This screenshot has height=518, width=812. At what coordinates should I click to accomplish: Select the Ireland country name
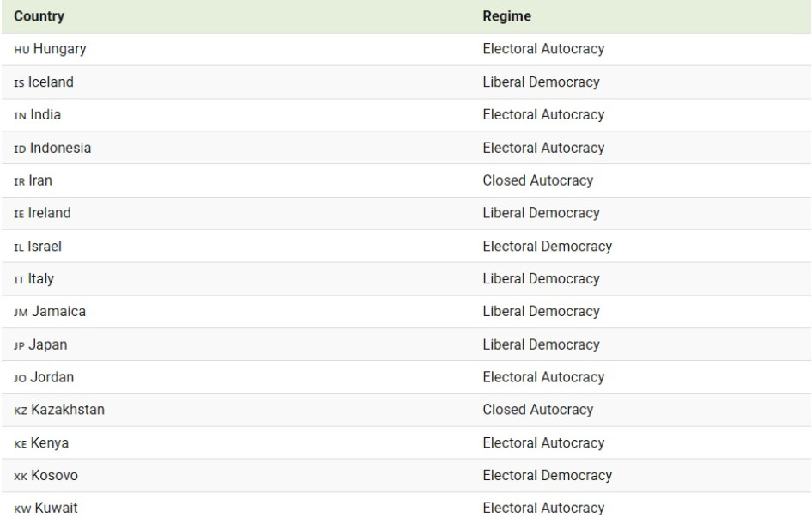coord(52,213)
